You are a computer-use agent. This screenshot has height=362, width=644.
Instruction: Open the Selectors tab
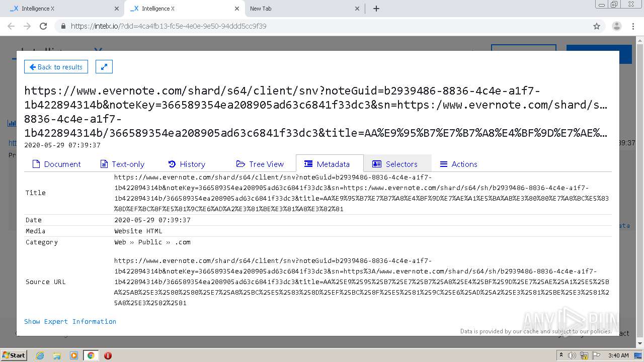pos(397,164)
